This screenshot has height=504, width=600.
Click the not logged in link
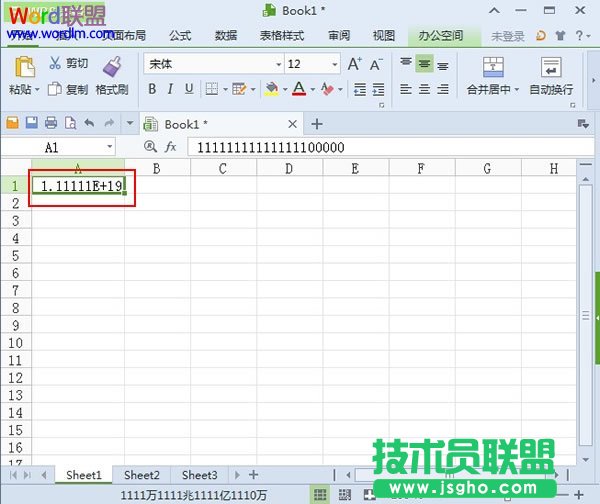508,36
